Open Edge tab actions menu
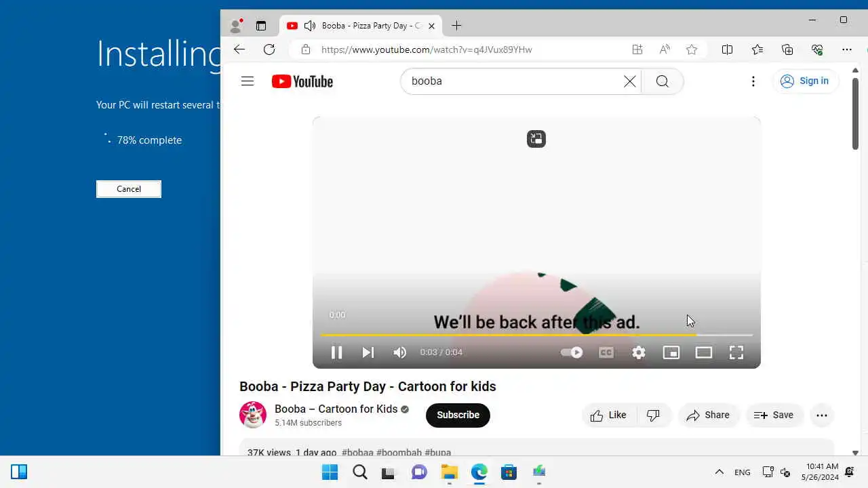Viewport: 868px width, 488px height. pyautogui.click(x=261, y=26)
